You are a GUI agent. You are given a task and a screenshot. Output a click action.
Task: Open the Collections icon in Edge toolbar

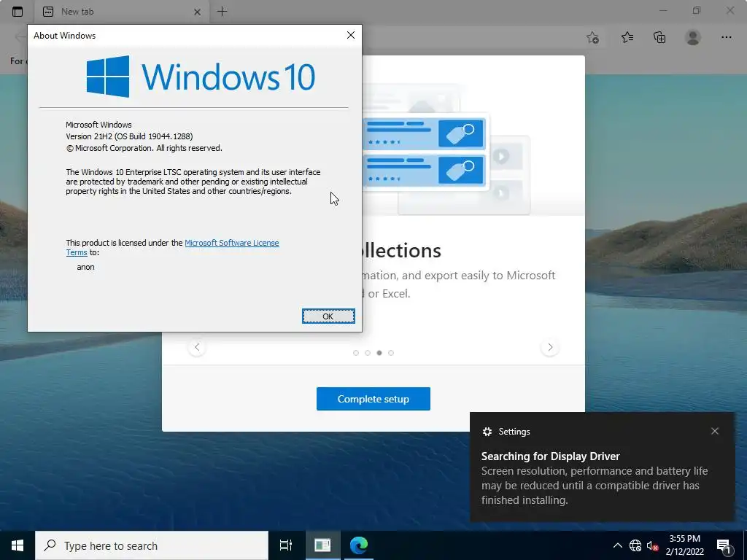[x=659, y=37]
